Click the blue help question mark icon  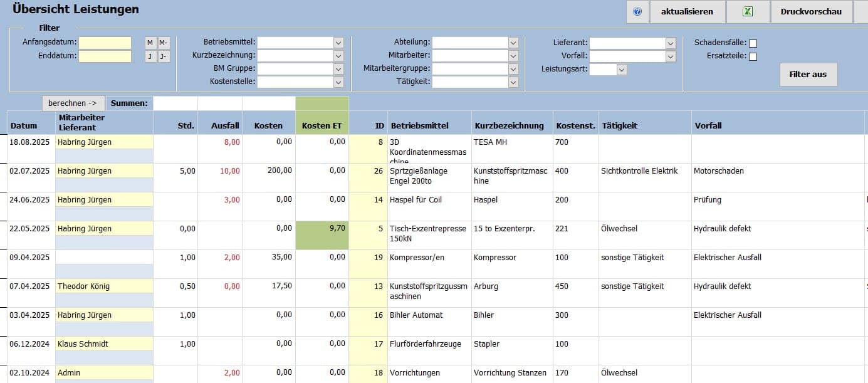point(637,11)
